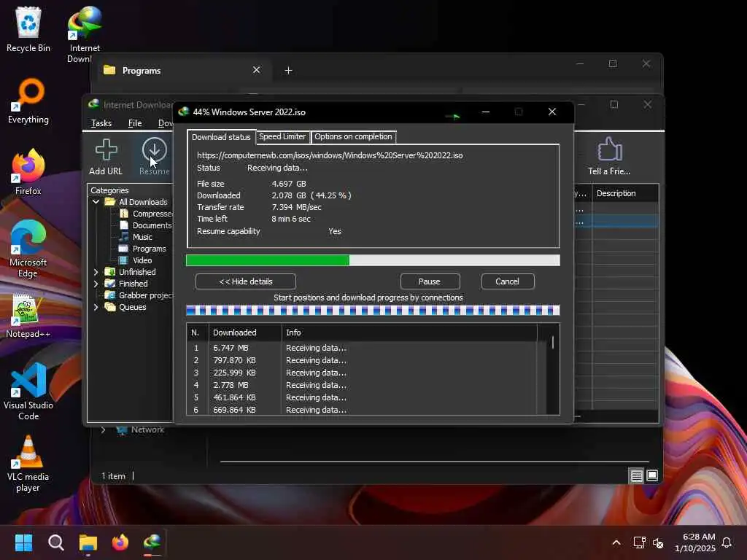Click the Resume toolbar icon in IDM
Screen dimensions: 747x560
click(155, 157)
